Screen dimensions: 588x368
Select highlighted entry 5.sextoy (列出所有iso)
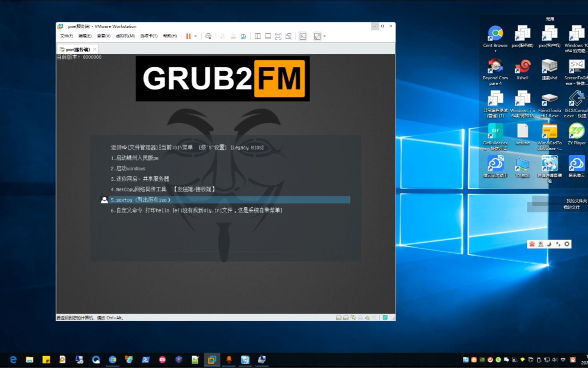tap(225, 200)
